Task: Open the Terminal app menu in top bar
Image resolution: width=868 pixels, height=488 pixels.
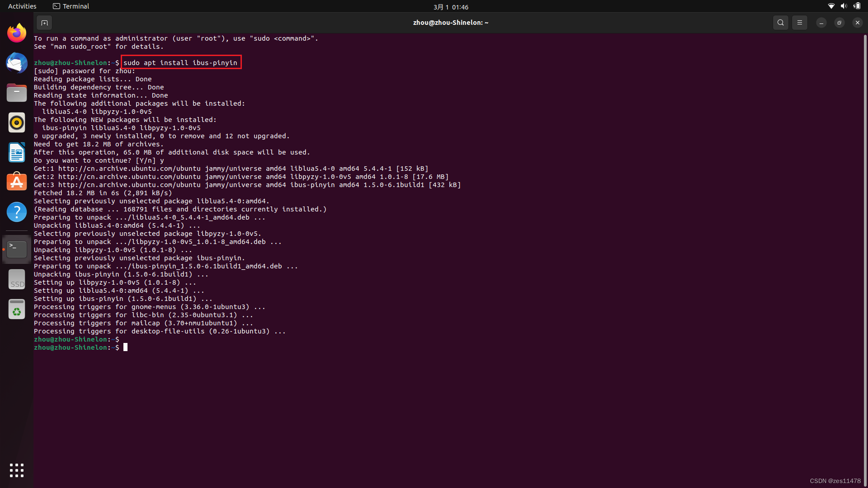Action: tap(71, 6)
